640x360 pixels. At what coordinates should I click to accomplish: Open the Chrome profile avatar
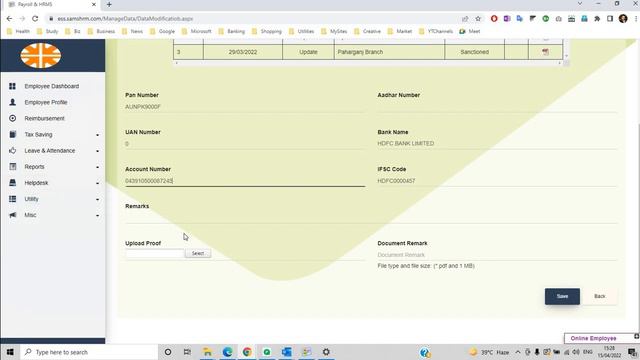click(623, 19)
